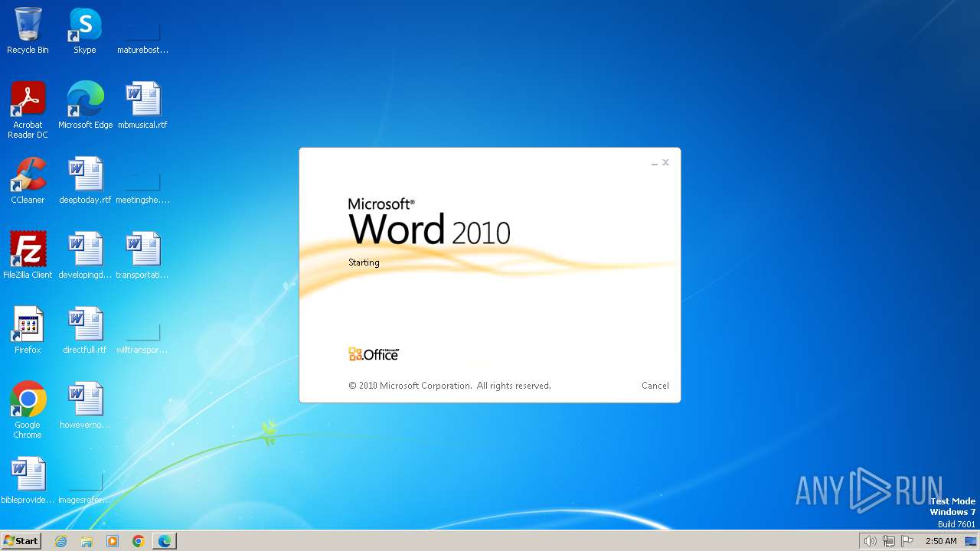Select the transportati document icon
The height and width of the screenshot is (551, 980).
pyautogui.click(x=142, y=256)
